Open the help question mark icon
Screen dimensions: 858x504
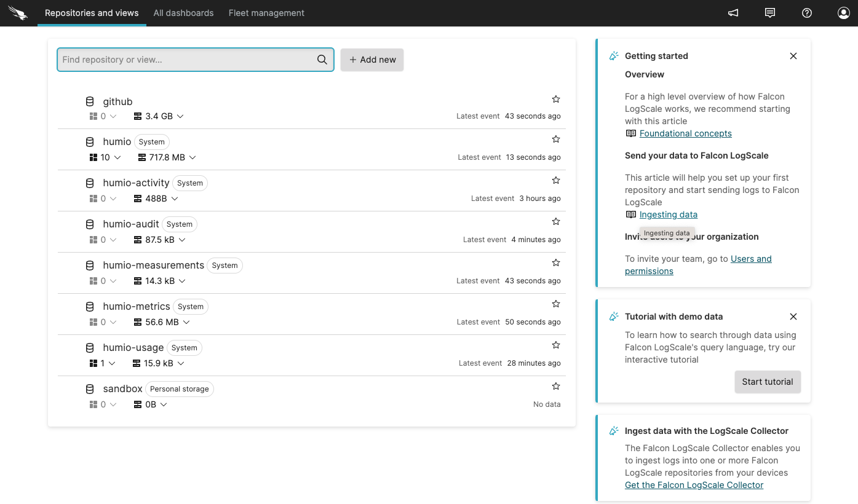tap(806, 12)
